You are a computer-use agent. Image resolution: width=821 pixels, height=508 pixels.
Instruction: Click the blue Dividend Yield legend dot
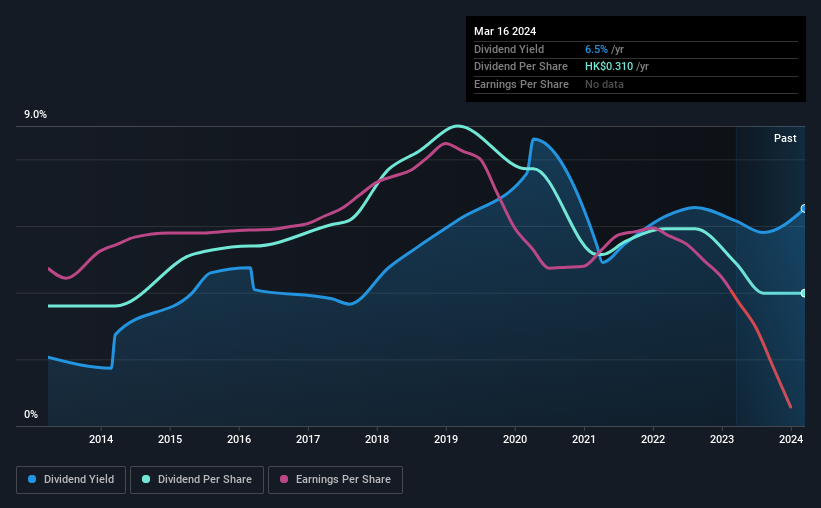pyautogui.click(x=32, y=479)
